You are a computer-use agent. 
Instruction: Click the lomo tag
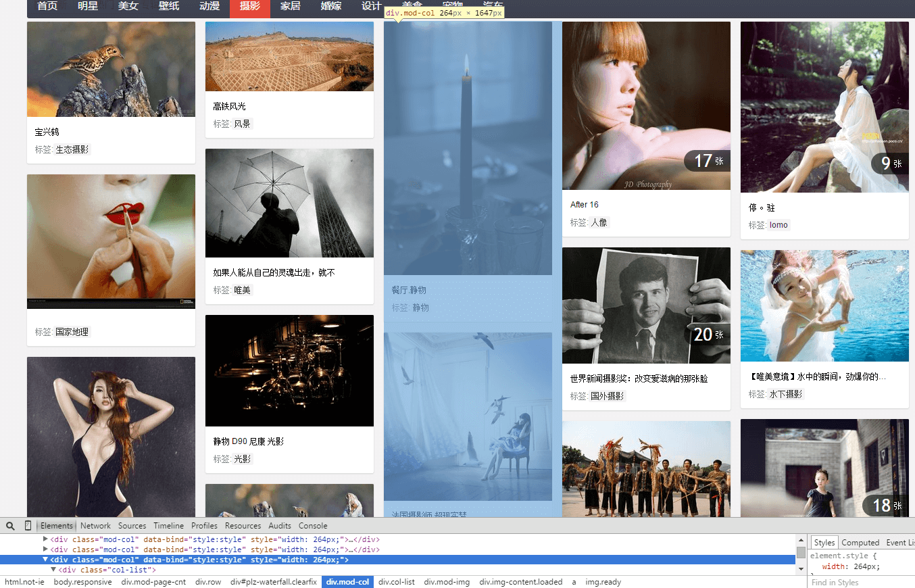coord(778,225)
